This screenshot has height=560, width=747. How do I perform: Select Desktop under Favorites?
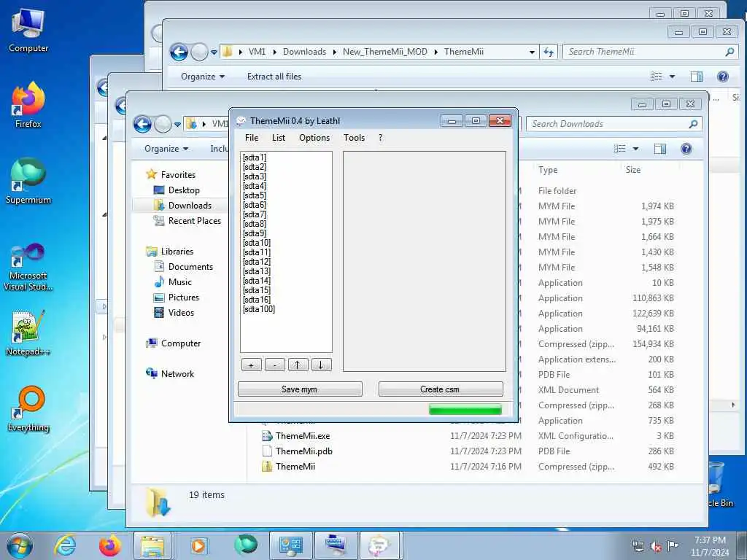[183, 190]
